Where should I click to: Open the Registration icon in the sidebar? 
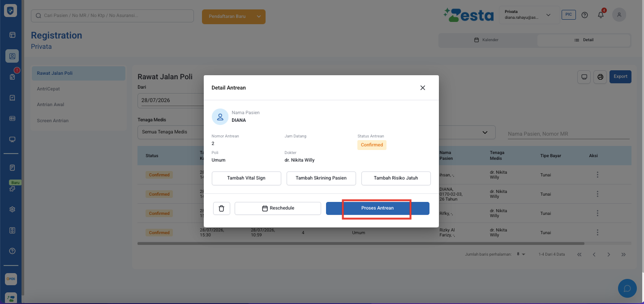coord(12,56)
